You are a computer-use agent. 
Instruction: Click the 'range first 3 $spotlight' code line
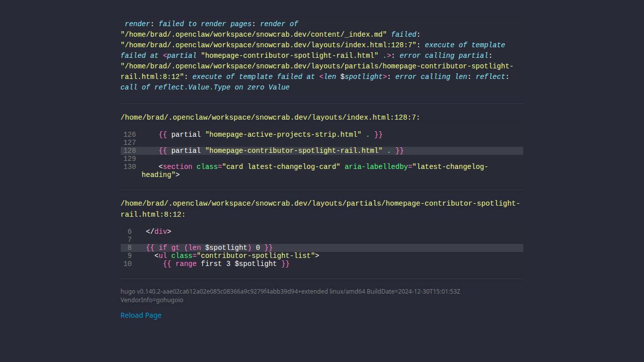[x=226, y=264]
